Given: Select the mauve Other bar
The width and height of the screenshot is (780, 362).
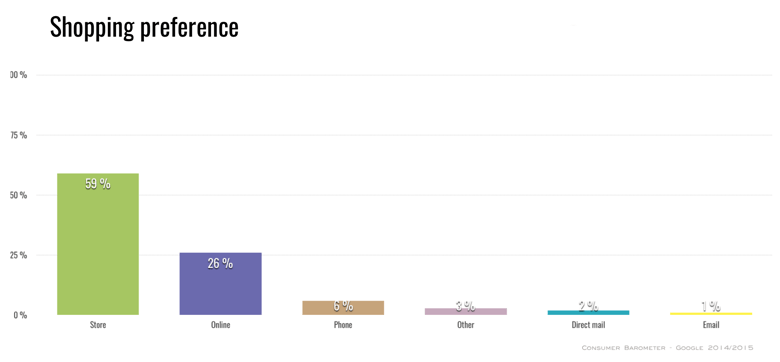Looking at the screenshot, I should tap(466, 311).
